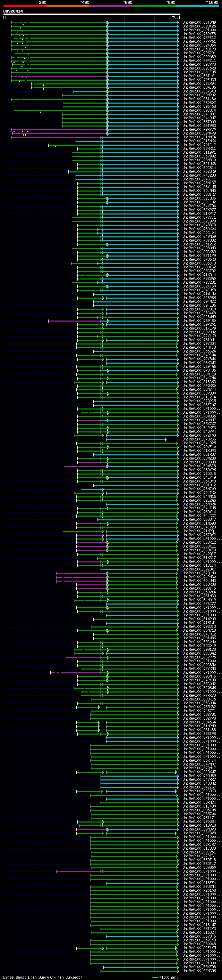Screen dimensions: 222x980
Task: Select label UniRef100_P35705
Action: pyautogui.click(x=199, y=810)
